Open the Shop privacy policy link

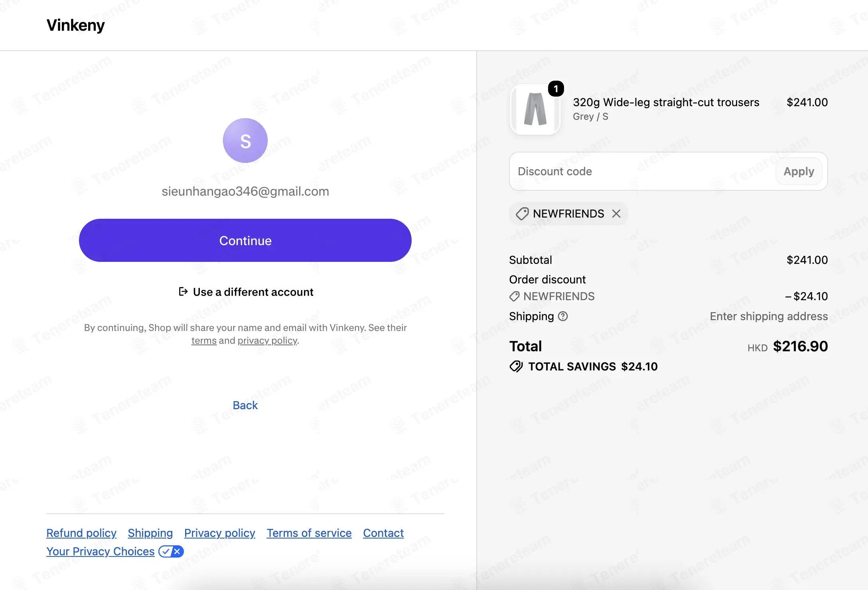click(267, 341)
